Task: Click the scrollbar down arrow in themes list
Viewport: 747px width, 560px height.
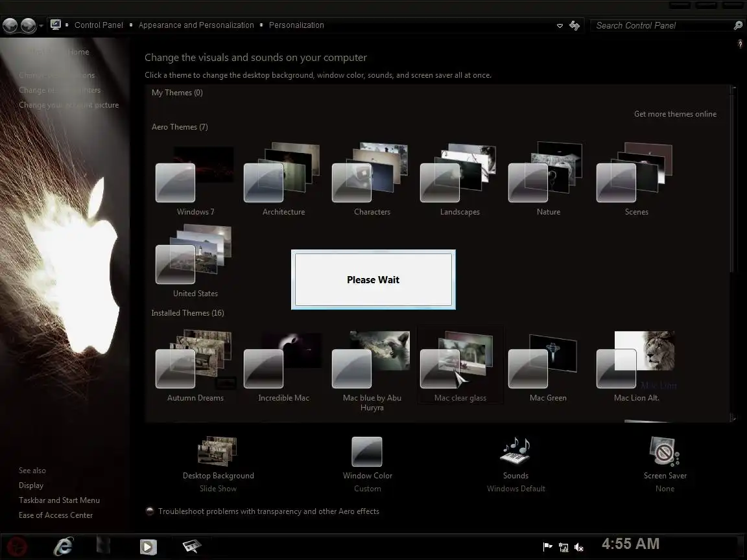Action: [x=733, y=419]
